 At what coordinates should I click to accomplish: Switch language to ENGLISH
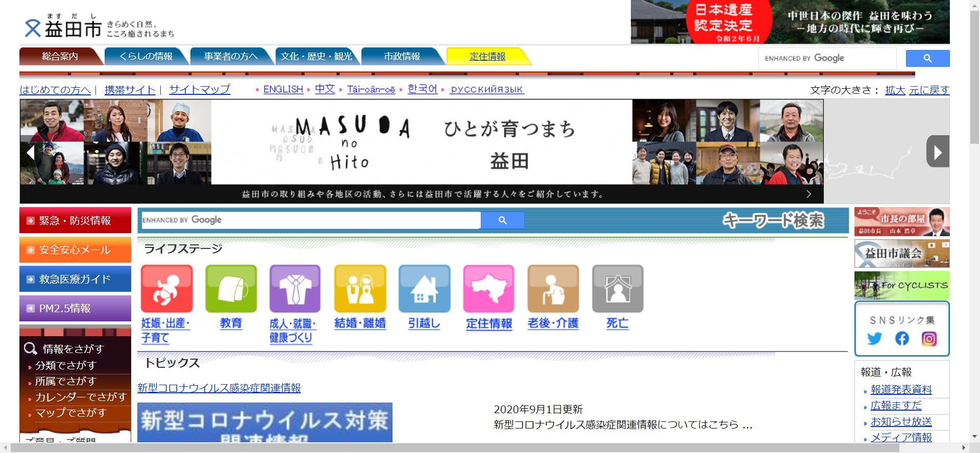[283, 89]
